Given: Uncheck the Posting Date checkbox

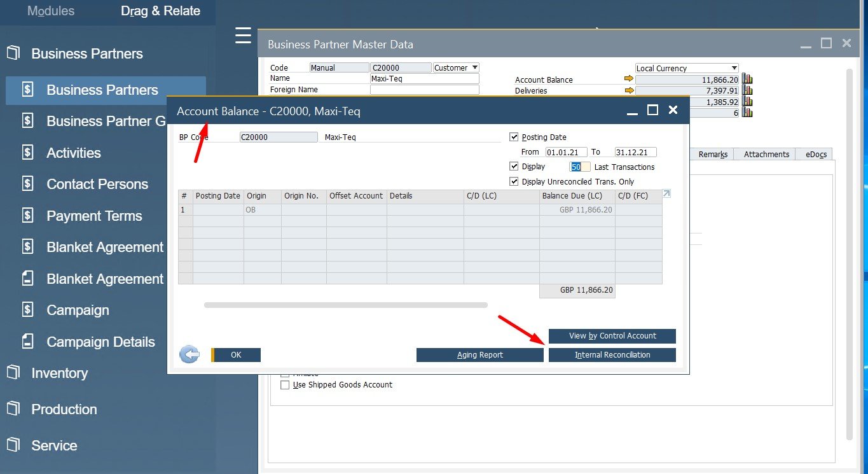Looking at the screenshot, I should 514,137.
